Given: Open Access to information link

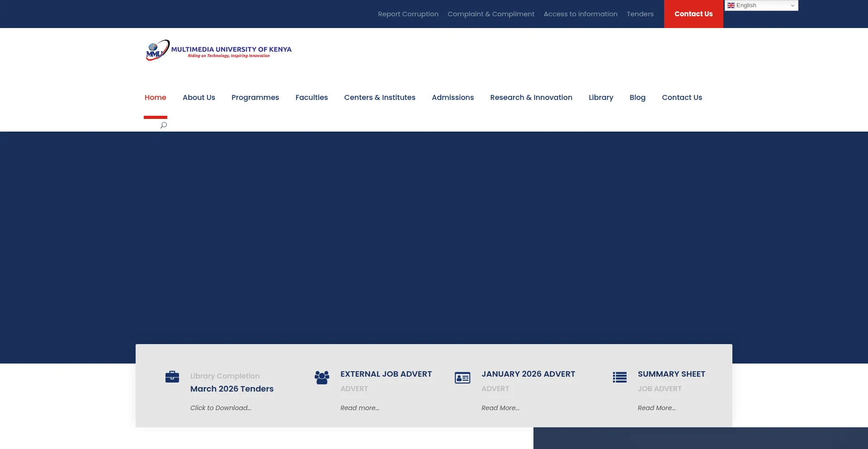Looking at the screenshot, I should point(580,14).
